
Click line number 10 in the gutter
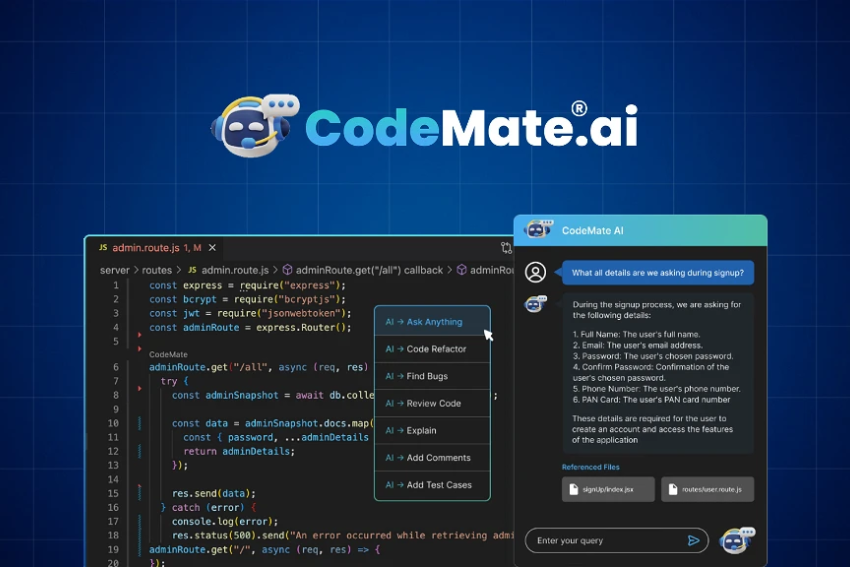[x=113, y=423]
